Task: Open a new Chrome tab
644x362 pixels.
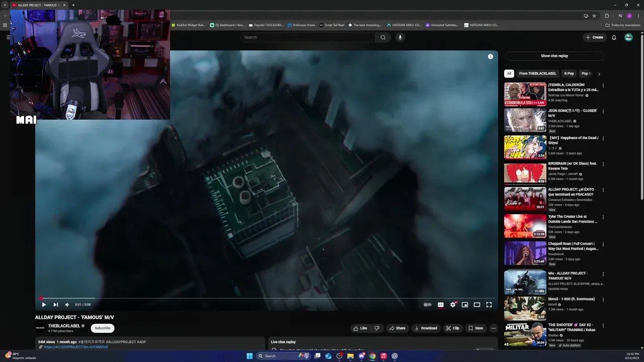Action: [73, 5]
